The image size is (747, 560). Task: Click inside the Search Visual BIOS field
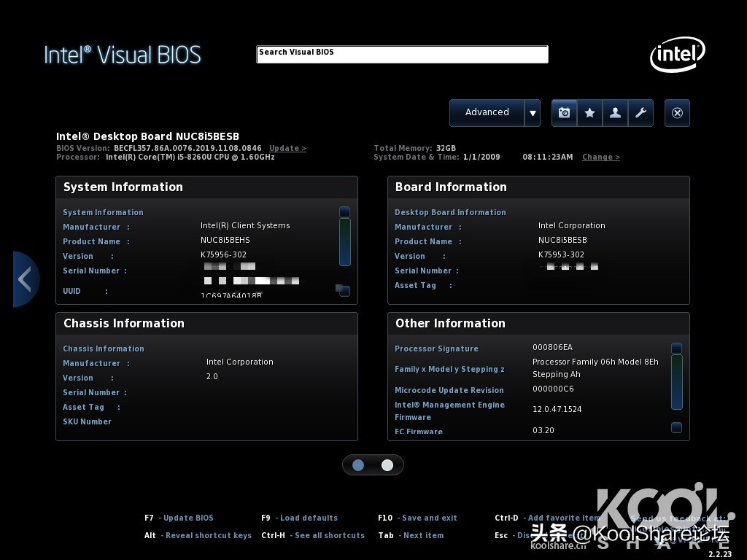pyautogui.click(x=401, y=54)
